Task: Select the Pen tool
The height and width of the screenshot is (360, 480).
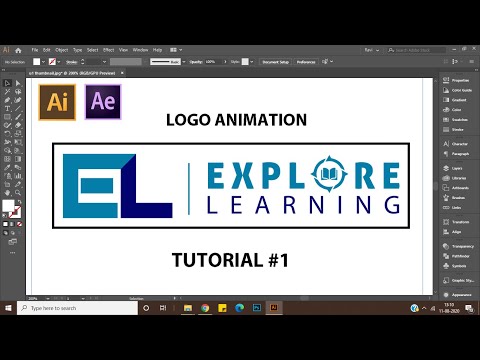Action: 7,100
